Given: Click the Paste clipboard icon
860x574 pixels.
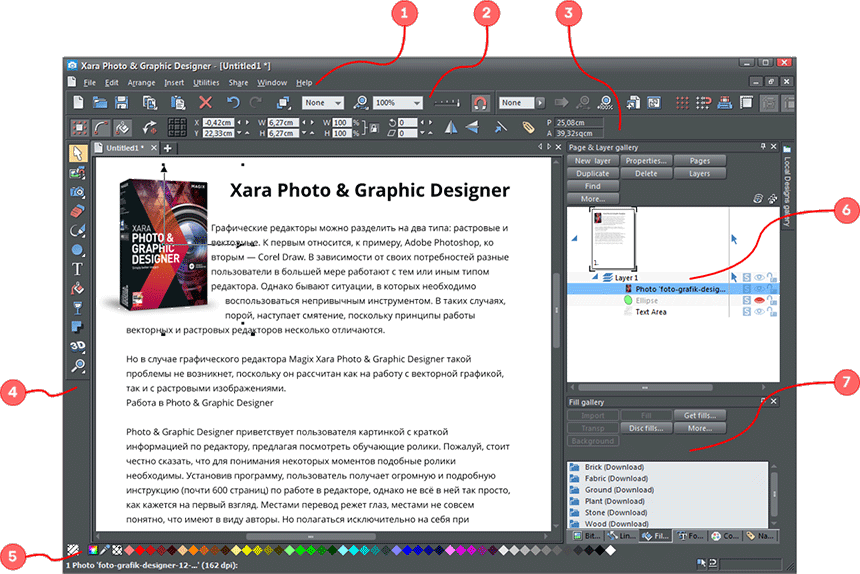Looking at the screenshot, I should pos(178,103).
